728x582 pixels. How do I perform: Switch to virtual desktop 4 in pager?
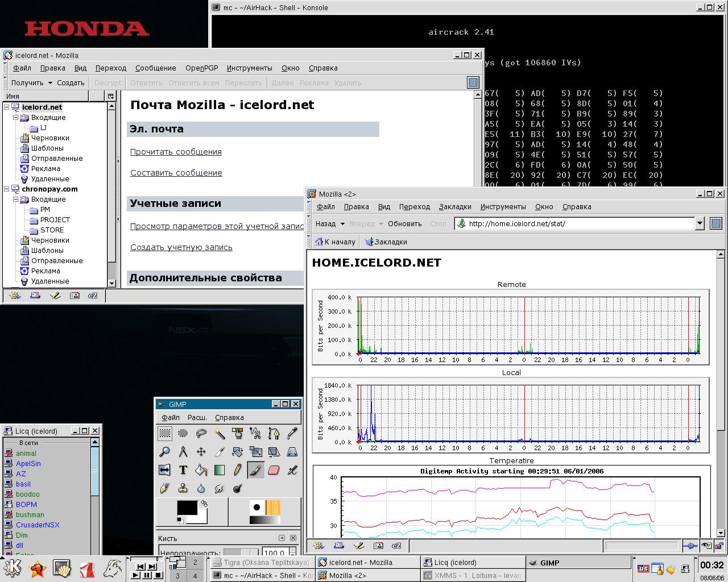[195, 575]
